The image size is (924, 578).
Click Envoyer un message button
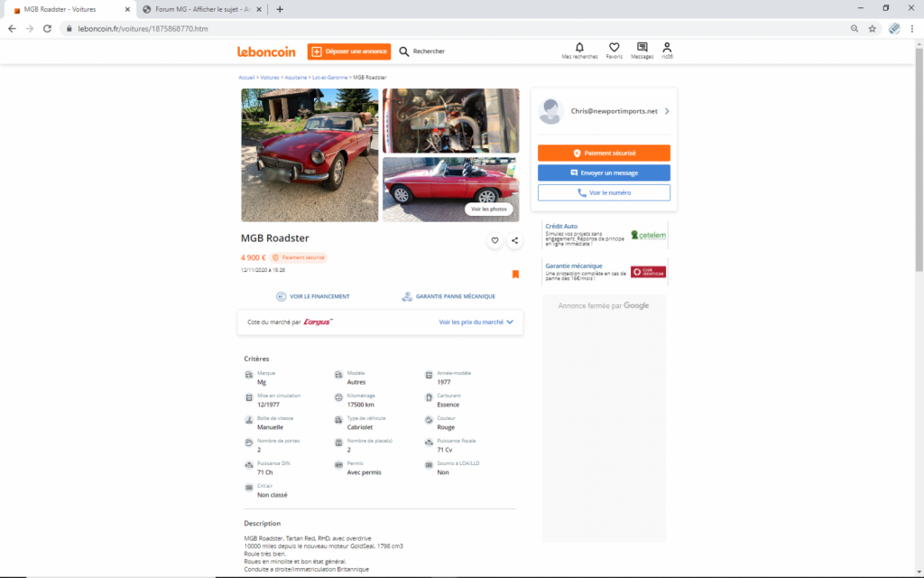604,172
